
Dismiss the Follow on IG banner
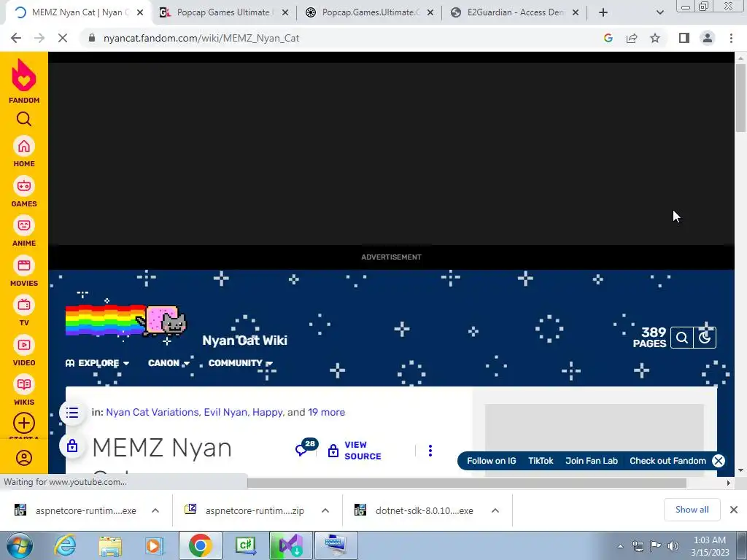(719, 461)
